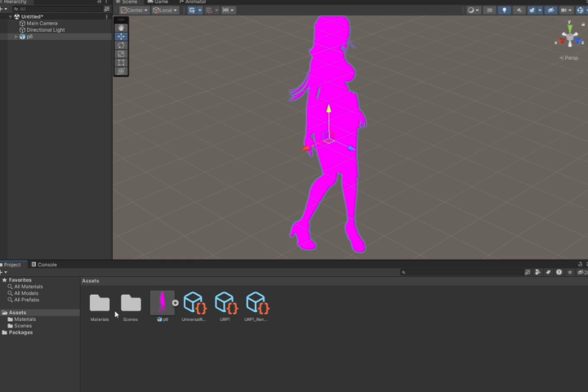The width and height of the screenshot is (588, 392).
Task: Click the Project search-by-type filter icon
Action: pyautogui.click(x=537, y=272)
